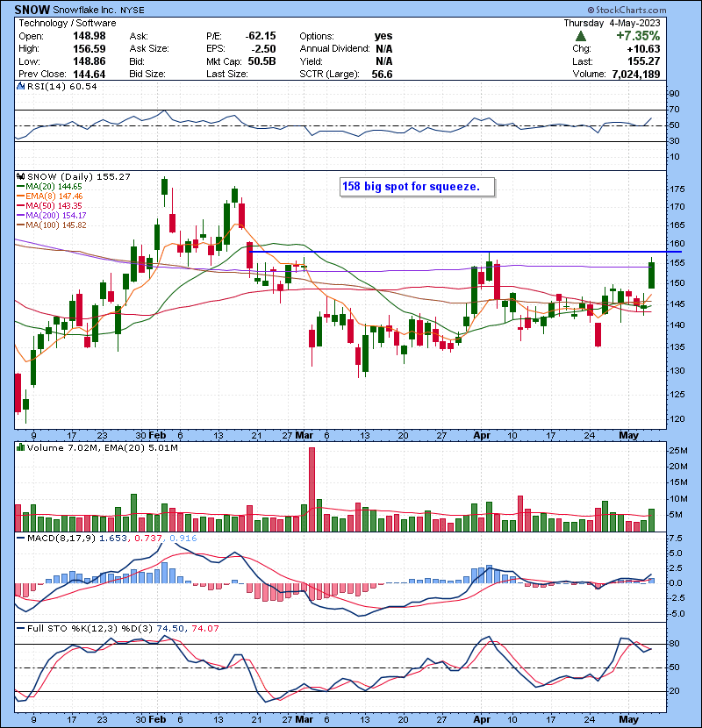Click the Full STO legend line marker
702x728 pixels.
20,628
